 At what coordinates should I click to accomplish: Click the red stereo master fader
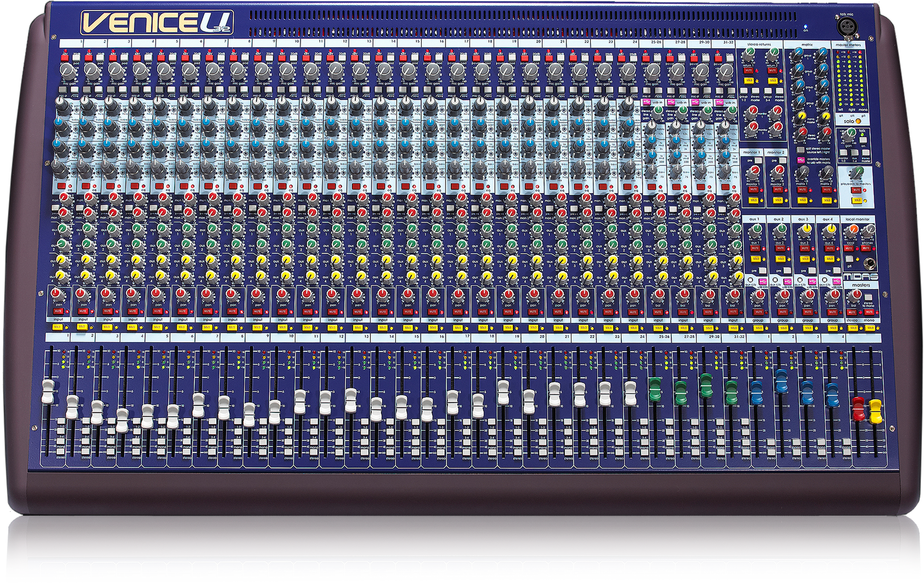pyautogui.click(x=858, y=408)
